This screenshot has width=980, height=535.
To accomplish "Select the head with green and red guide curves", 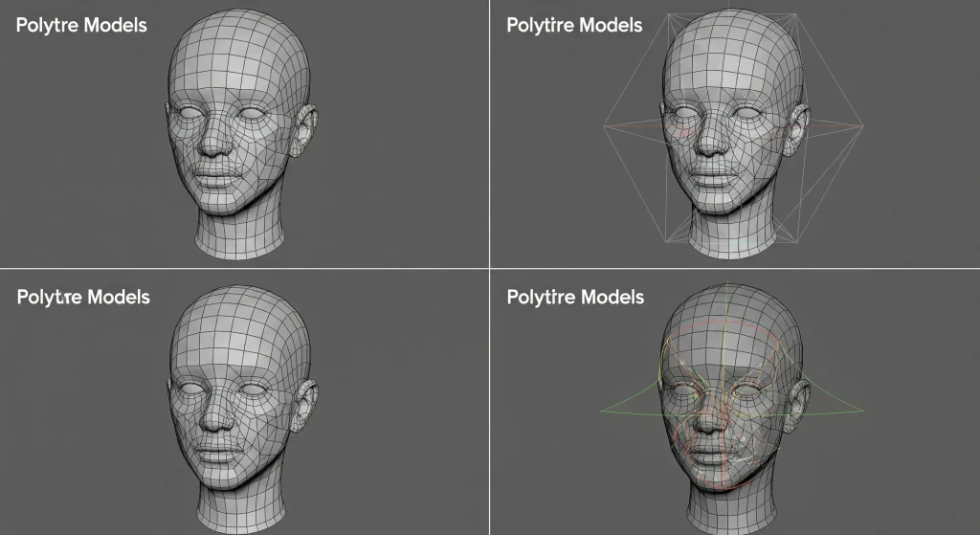I will tap(734, 410).
